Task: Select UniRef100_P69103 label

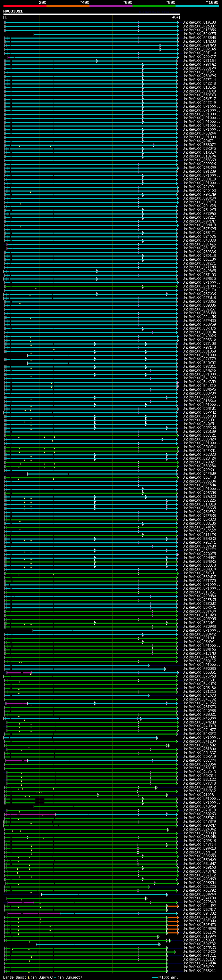Action: tap(199, 867)
